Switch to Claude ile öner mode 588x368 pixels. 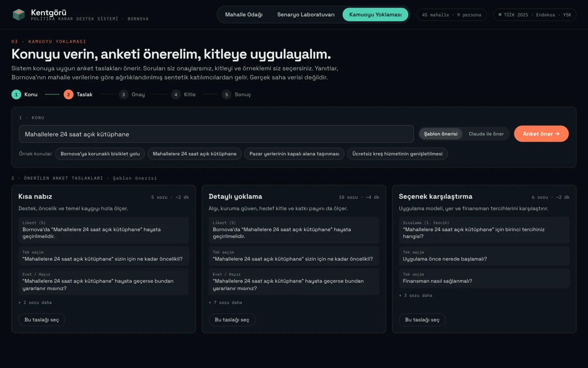[x=486, y=134]
